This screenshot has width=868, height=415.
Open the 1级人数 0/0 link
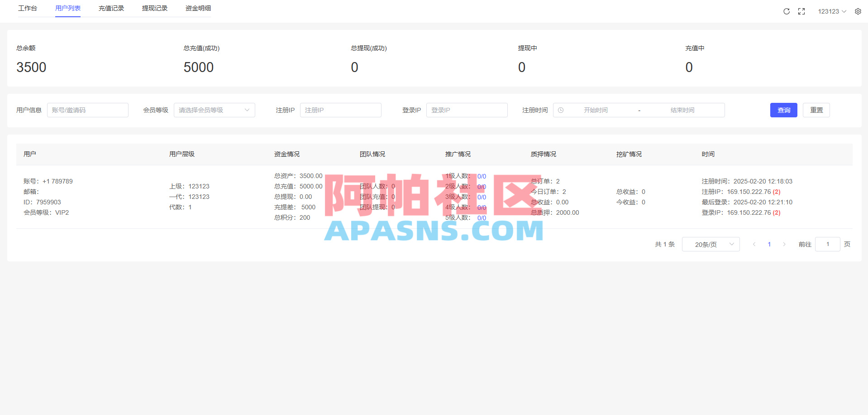pyautogui.click(x=482, y=176)
